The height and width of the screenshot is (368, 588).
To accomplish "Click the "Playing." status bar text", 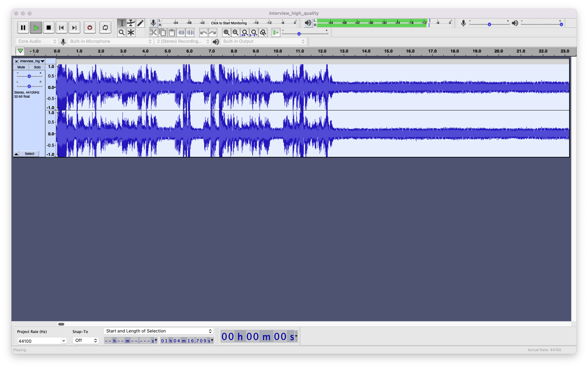I will 20,350.
